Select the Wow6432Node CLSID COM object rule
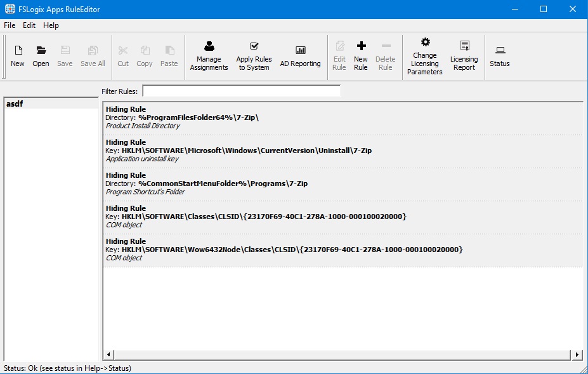588x374 pixels. click(x=343, y=250)
